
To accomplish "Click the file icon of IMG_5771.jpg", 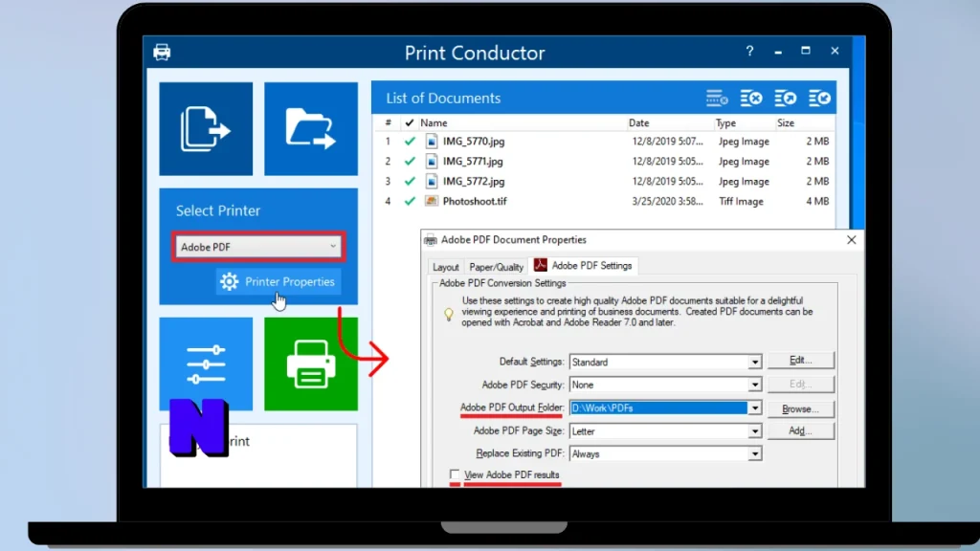I will [432, 161].
